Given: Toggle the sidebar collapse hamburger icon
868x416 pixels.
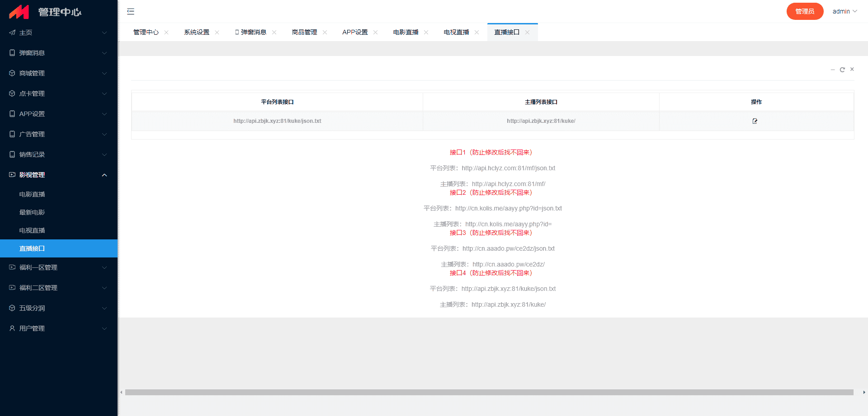Looking at the screenshot, I should 131,11.
